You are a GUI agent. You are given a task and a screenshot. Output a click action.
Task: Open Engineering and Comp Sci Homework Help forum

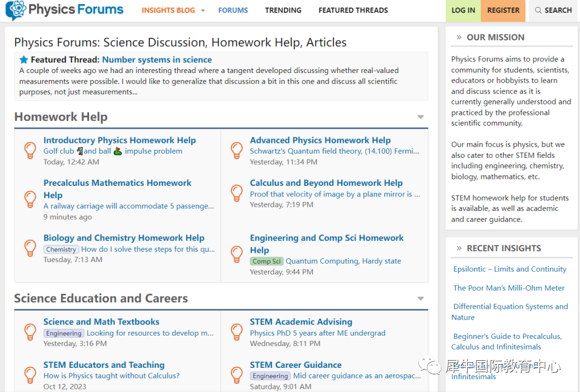(327, 244)
